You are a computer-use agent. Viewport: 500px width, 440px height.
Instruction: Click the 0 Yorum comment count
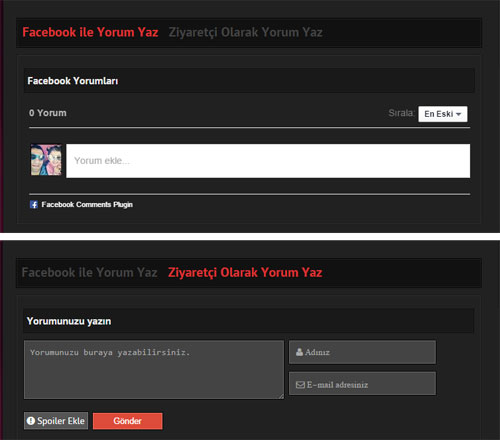pyautogui.click(x=48, y=113)
